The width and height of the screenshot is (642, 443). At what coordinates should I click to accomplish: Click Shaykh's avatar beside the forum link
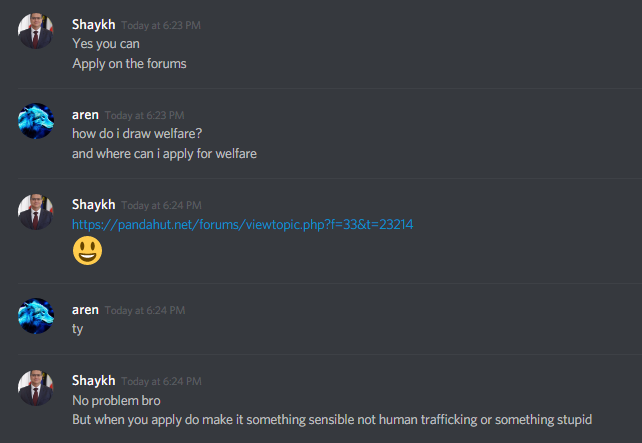pyautogui.click(x=36, y=212)
